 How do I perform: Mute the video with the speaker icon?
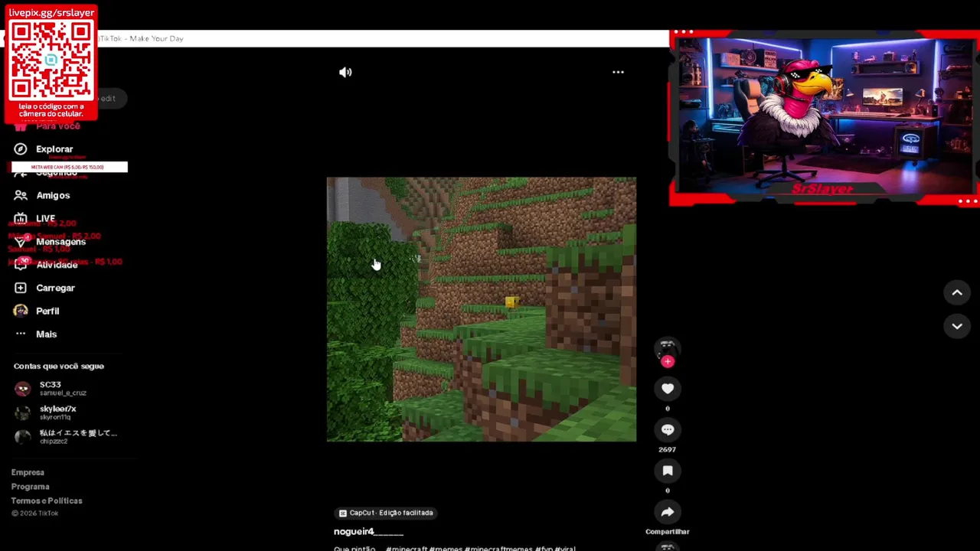pyautogui.click(x=345, y=72)
